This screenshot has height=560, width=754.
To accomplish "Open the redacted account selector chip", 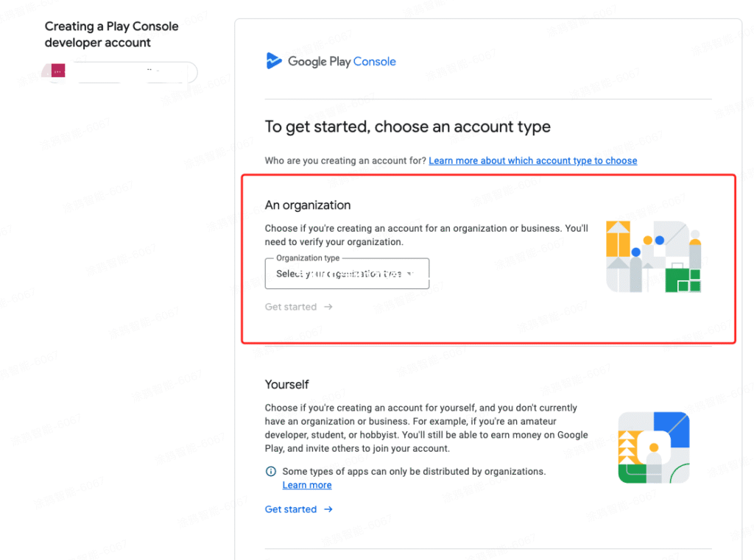I will [121, 72].
